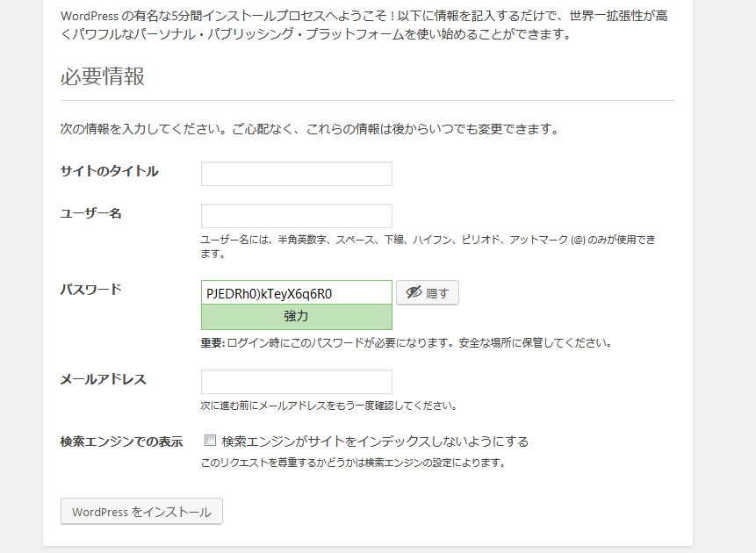Click the 隠す hide password button

[428, 292]
